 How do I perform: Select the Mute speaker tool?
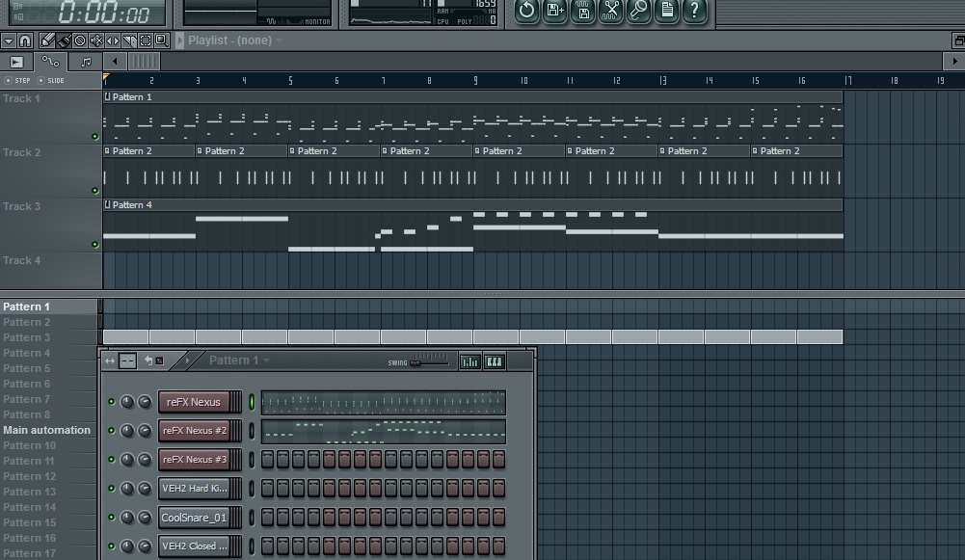click(96, 40)
